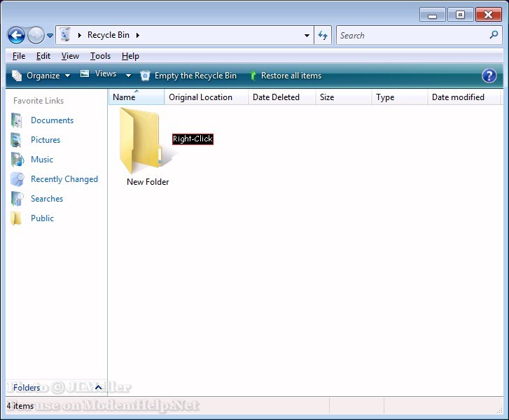Image resolution: width=509 pixels, height=420 pixels.
Task: Go back with the blue Back arrow
Action: (x=16, y=35)
